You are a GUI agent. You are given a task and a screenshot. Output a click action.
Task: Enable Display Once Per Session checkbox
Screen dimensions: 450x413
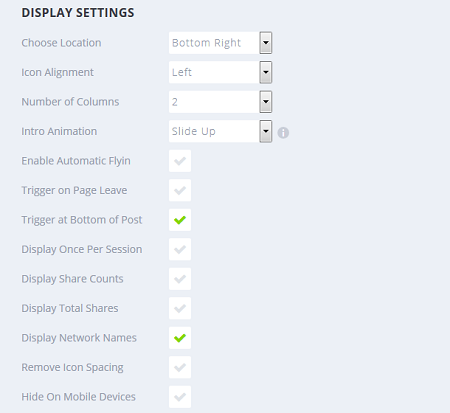(x=180, y=249)
